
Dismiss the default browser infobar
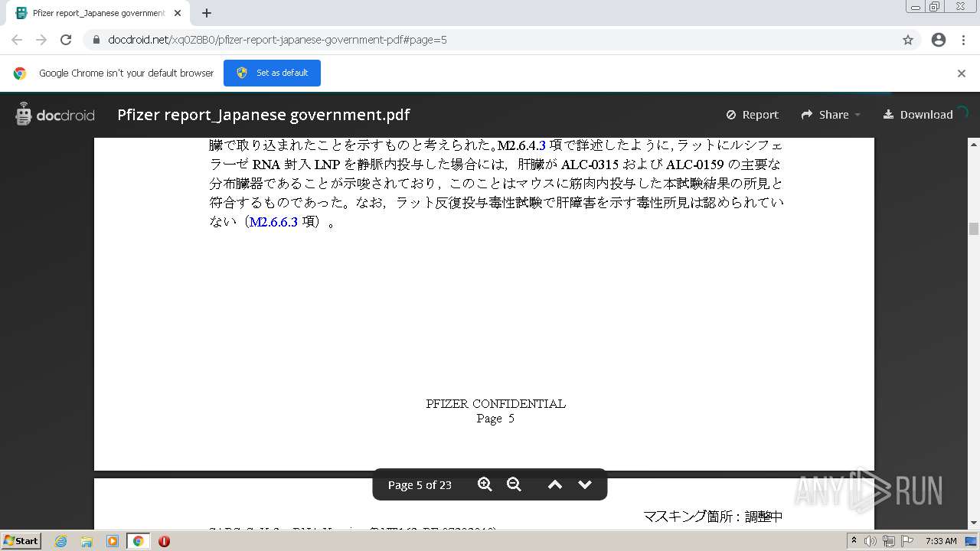click(962, 73)
